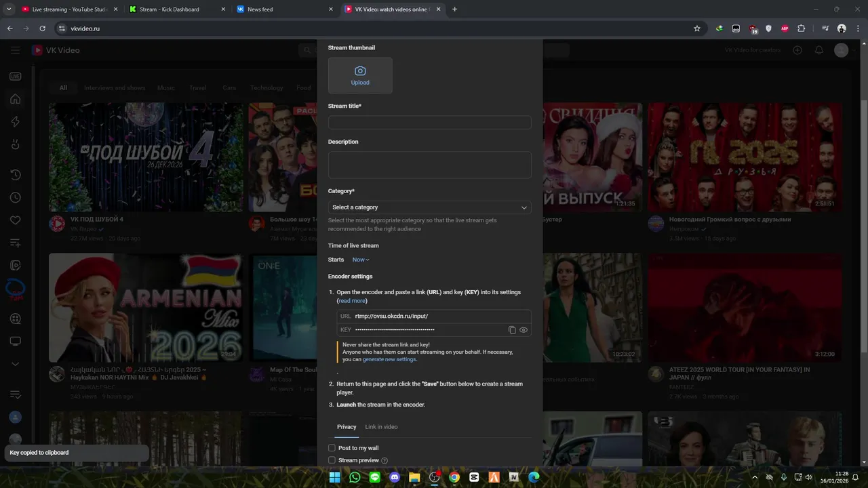
Task: Open CapCut from the taskbar
Action: [474, 477]
